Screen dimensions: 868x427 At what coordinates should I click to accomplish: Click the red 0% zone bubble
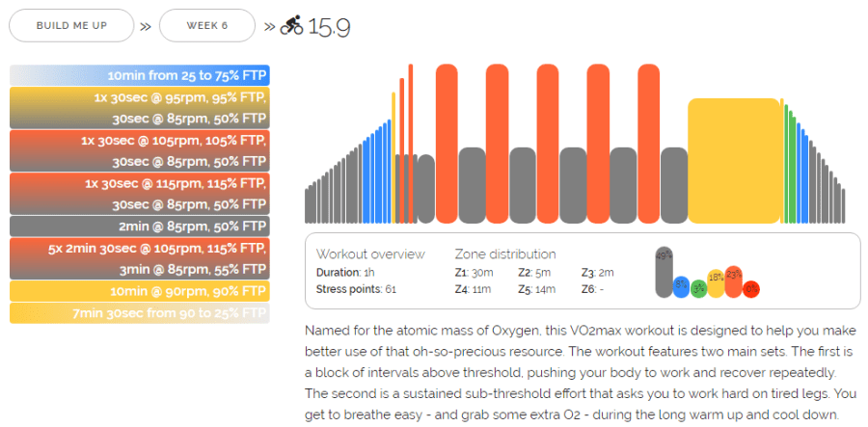pos(751,288)
